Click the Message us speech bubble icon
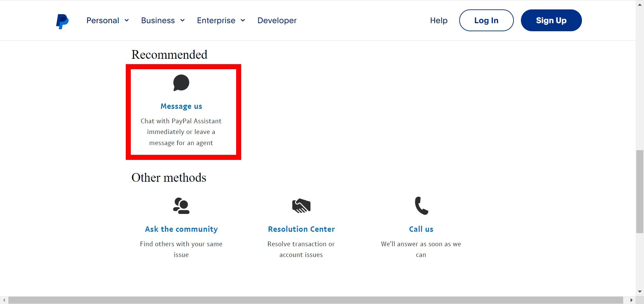Viewport: 644px width, 304px height. (181, 83)
